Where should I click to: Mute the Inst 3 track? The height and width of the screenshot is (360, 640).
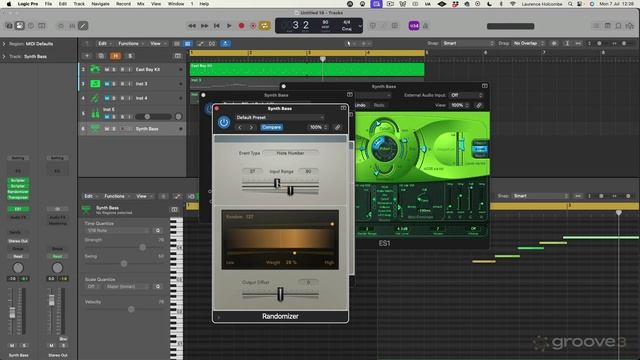point(107,84)
